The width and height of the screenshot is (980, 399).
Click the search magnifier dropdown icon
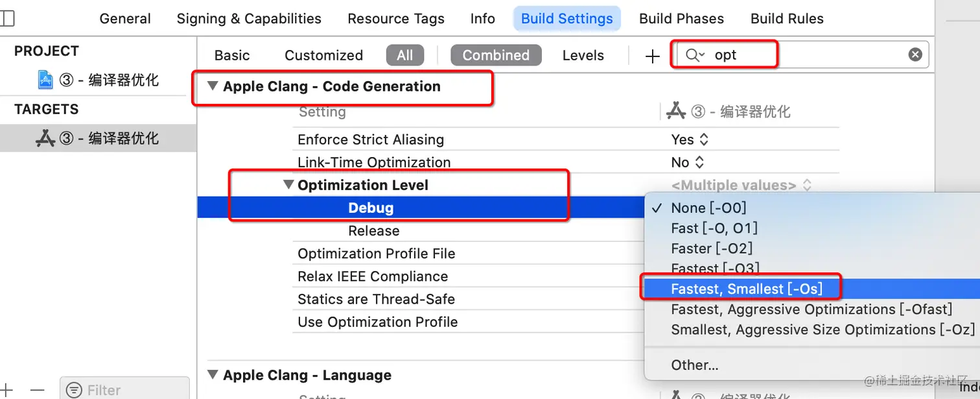[x=695, y=55]
